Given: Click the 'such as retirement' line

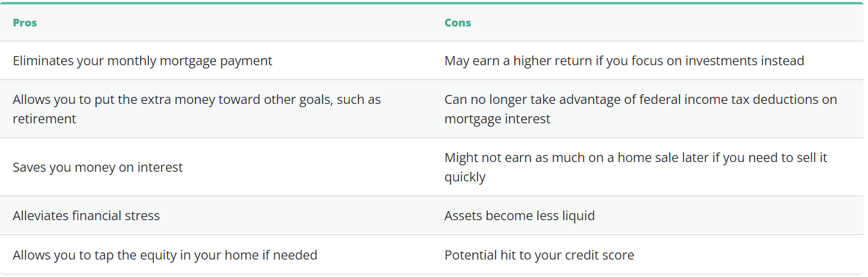Looking at the screenshot, I should [x=45, y=119].
